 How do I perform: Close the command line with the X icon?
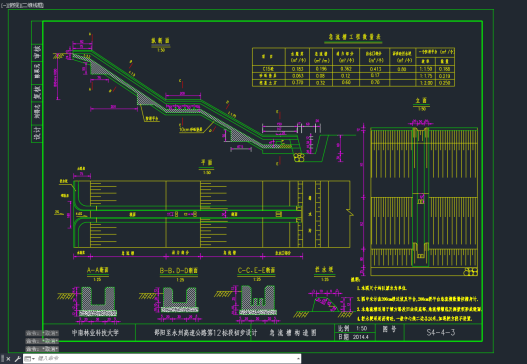[x=9, y=359]
